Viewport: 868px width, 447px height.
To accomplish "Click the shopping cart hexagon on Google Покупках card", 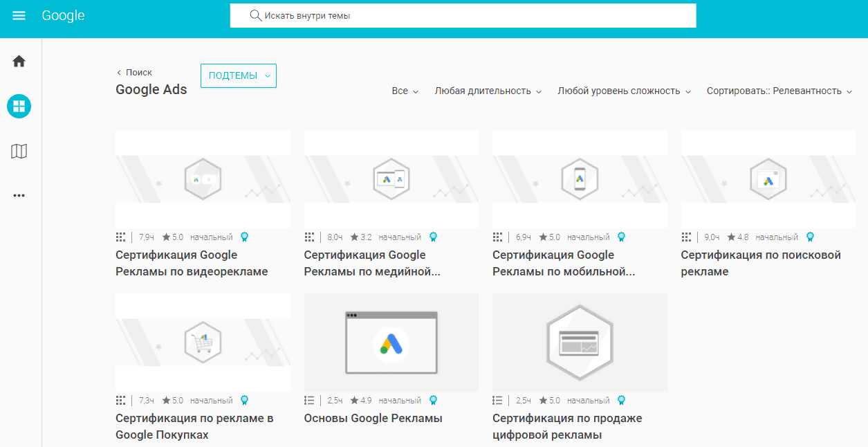I will coord(202,342).
